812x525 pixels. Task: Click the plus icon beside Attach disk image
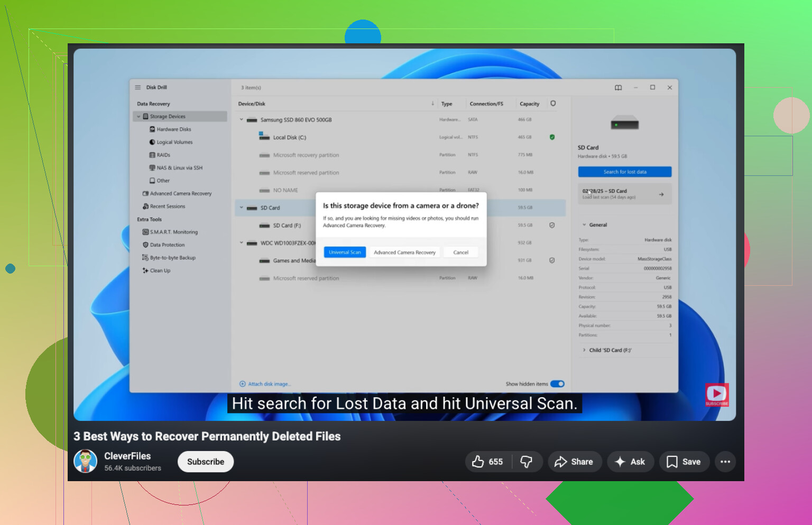point(243,384)
